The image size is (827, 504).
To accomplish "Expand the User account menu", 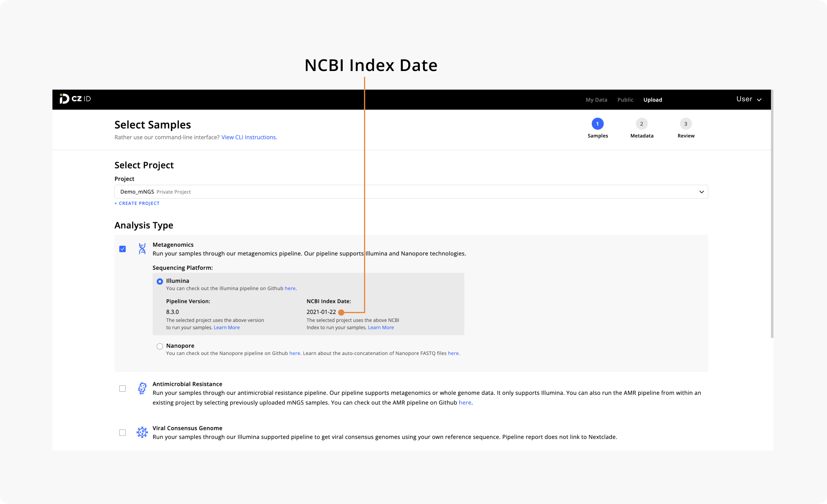I will [749, 99].
